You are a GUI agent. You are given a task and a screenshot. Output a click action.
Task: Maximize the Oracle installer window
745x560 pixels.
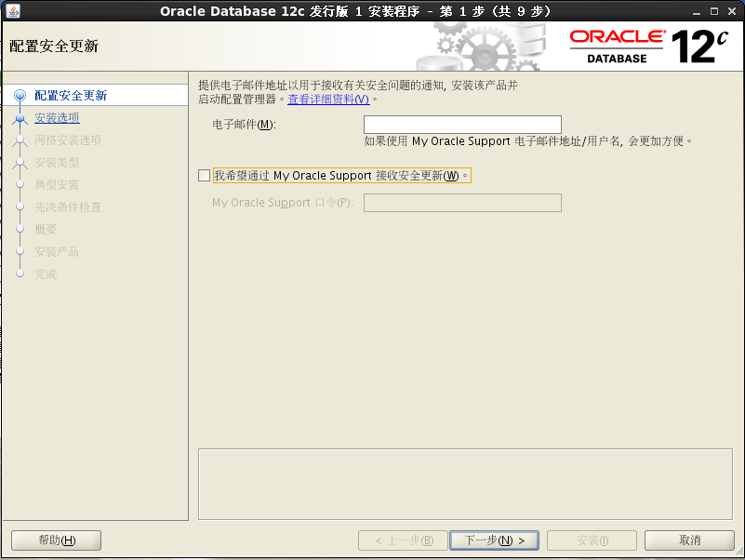coord(714,11)
